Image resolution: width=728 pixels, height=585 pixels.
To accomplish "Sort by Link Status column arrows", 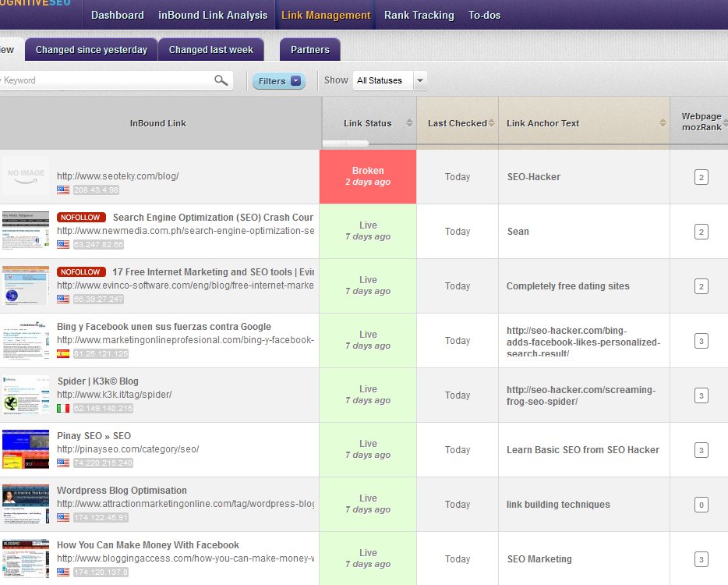I will pyautogui.click(x=409, y=123).
